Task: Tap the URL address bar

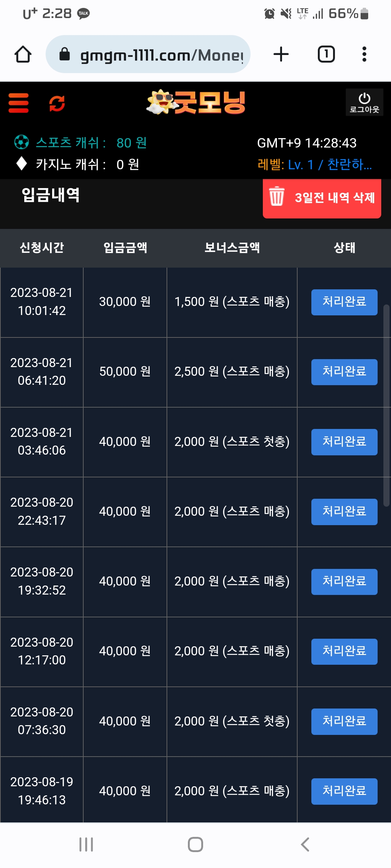Action: tap(148, 54)
